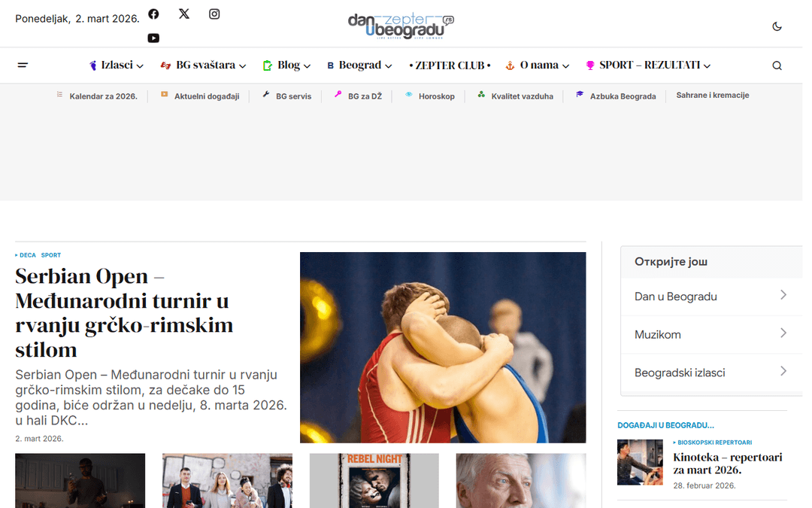Open the Sahrane i kremacije link
Viewport: 812px width, 508px height.
point(713,96)
